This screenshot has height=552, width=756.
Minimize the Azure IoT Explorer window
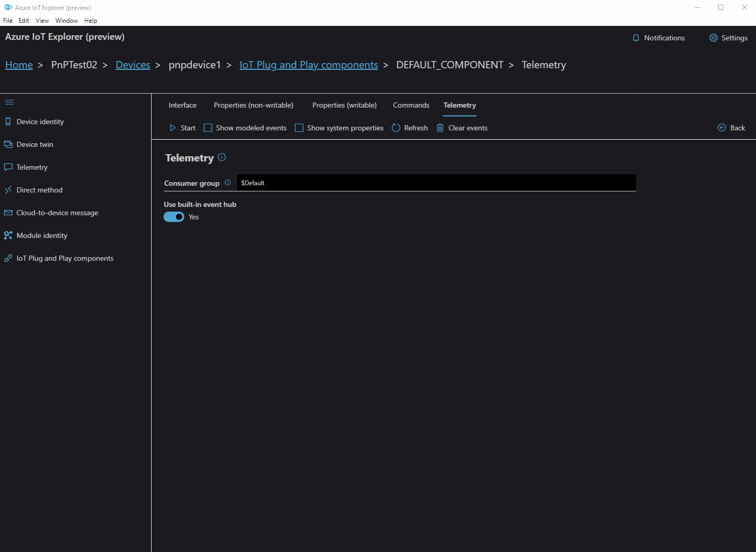pyautogui.click(x=698, y=7)
